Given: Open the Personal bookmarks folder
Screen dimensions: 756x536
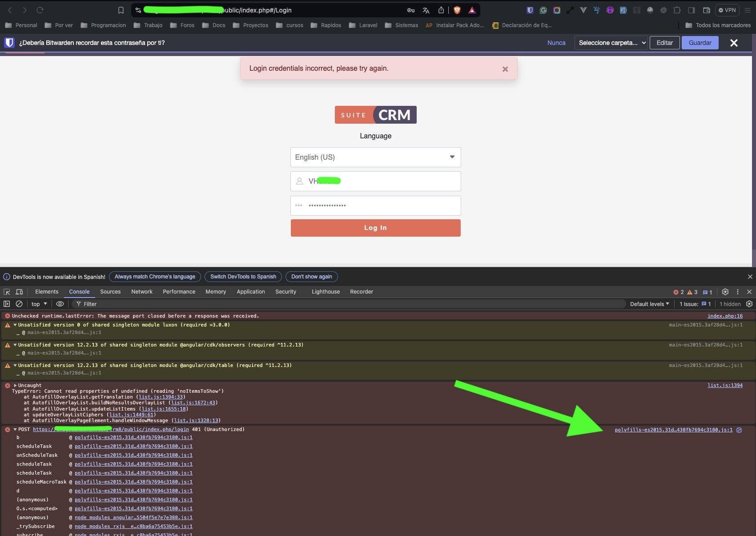Looking at the screenshot, I should pos(21,25).
